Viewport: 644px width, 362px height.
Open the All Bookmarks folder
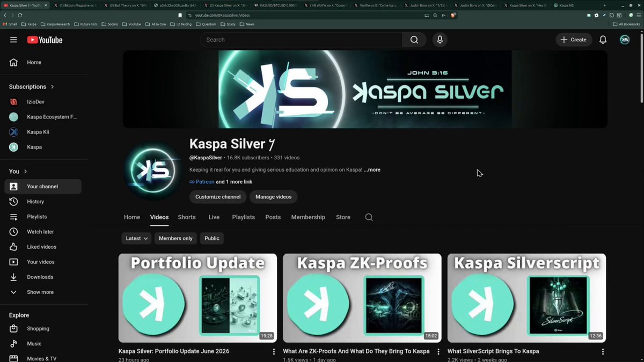point(627,24)
